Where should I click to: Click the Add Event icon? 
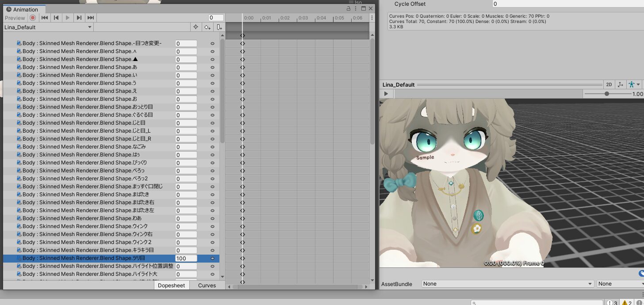[219, 27]
